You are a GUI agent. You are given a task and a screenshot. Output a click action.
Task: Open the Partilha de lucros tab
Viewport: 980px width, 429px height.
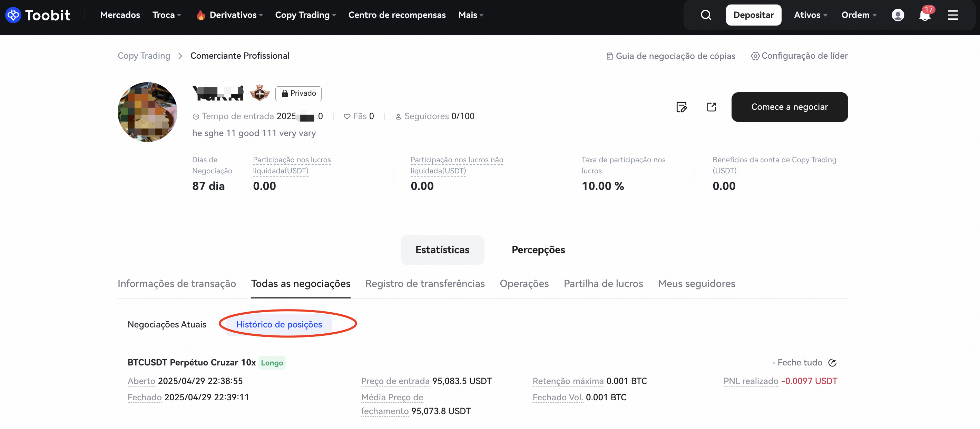(x=603, y=284)
